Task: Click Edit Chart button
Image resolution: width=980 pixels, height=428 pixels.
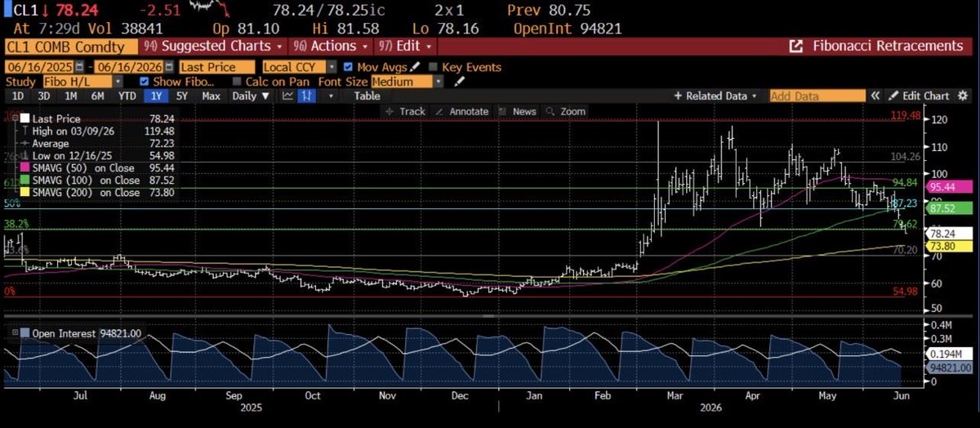Action: [x=917, y=96]
